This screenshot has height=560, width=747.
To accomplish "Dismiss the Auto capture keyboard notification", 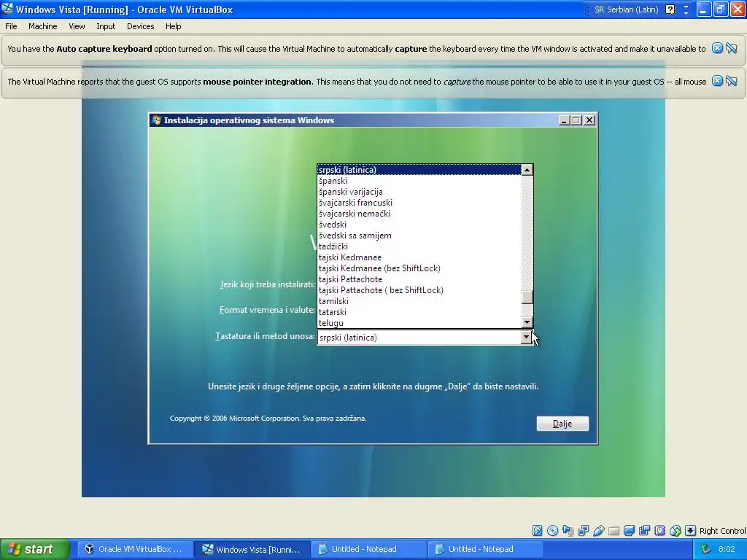I will pyautogui.click(x=718, y=48).
